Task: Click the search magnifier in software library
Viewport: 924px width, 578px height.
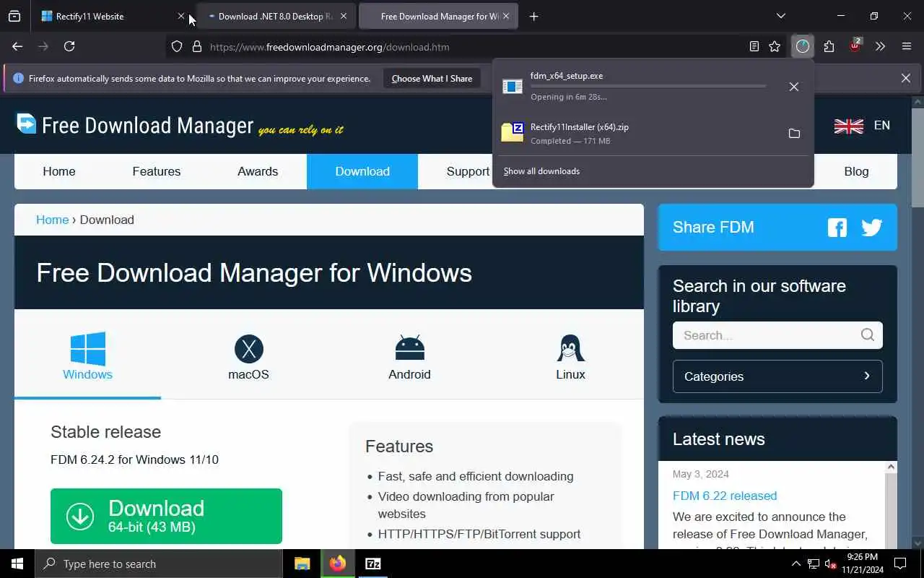Action: tap(868, 335)
